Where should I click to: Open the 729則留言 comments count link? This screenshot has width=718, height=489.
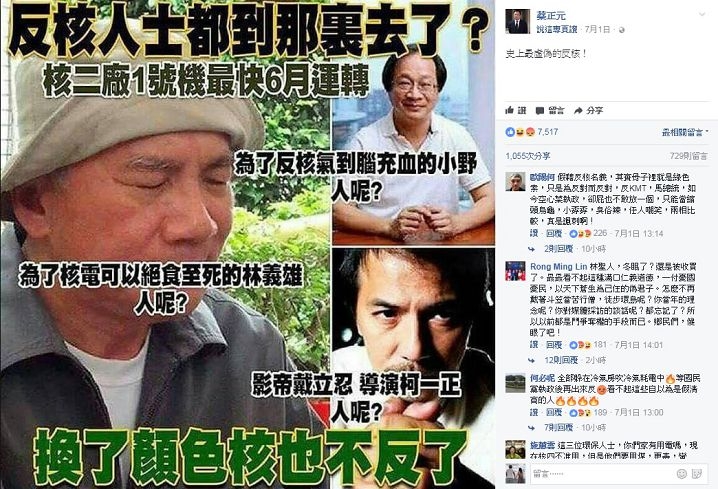[x=688, y=156]
